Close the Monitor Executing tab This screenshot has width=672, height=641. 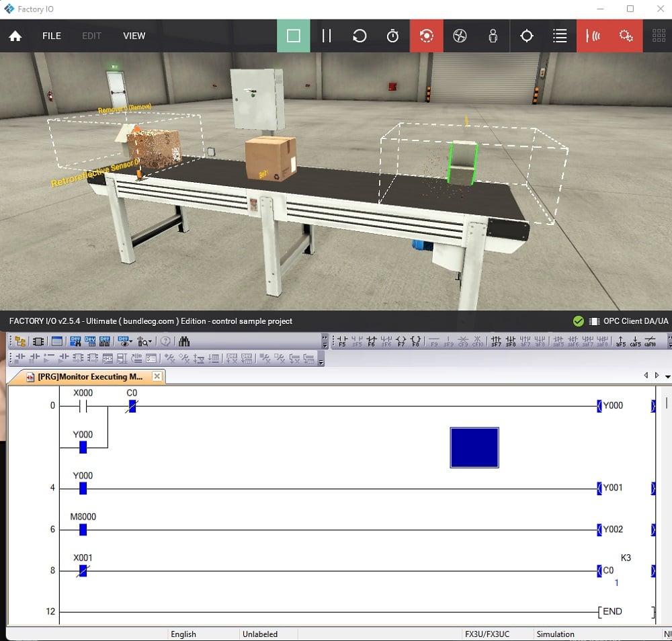coord(157,376)
